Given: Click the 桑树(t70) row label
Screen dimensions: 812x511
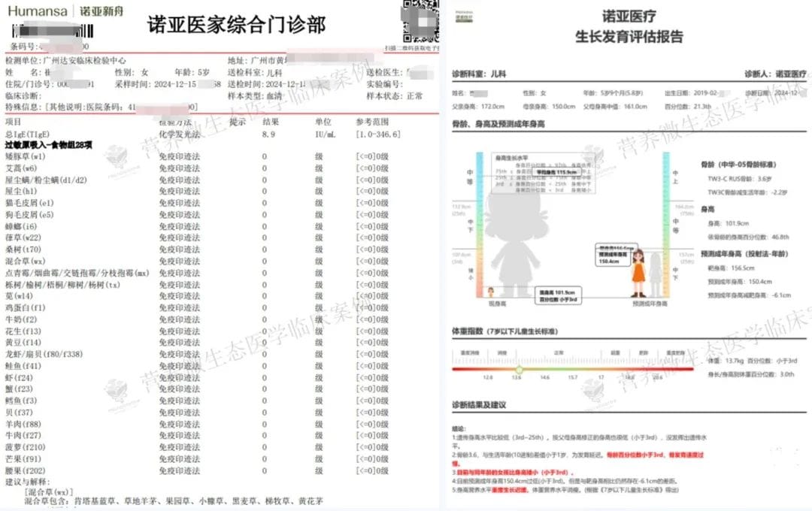Looking at the screenshot, I should click(23, 249).
